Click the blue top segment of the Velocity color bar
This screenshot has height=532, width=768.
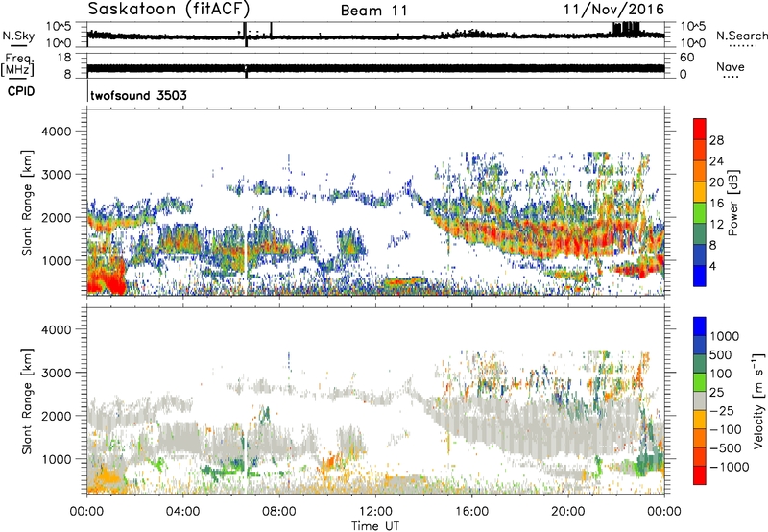tap(700, 326)
